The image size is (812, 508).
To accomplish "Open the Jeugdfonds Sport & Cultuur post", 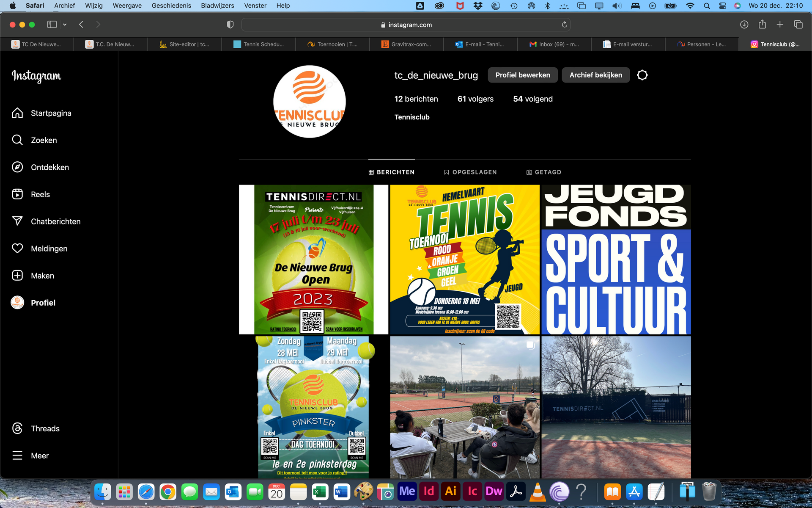I will tap(616, 260).
